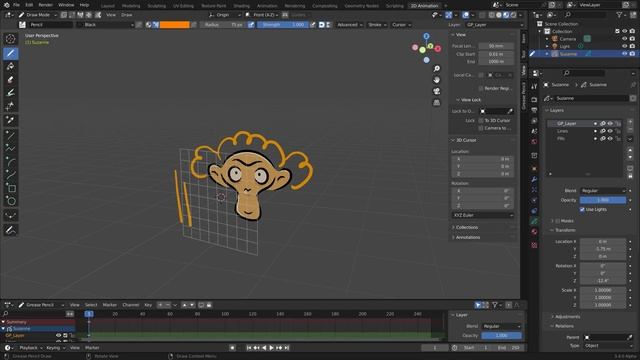Open the XYZ Euler rotation mode dropdown

click(482, 215)
